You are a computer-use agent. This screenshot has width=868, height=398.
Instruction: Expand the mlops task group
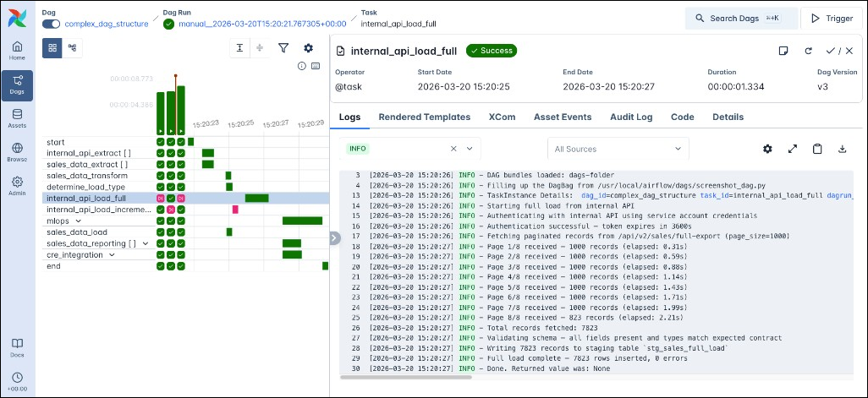79,221
